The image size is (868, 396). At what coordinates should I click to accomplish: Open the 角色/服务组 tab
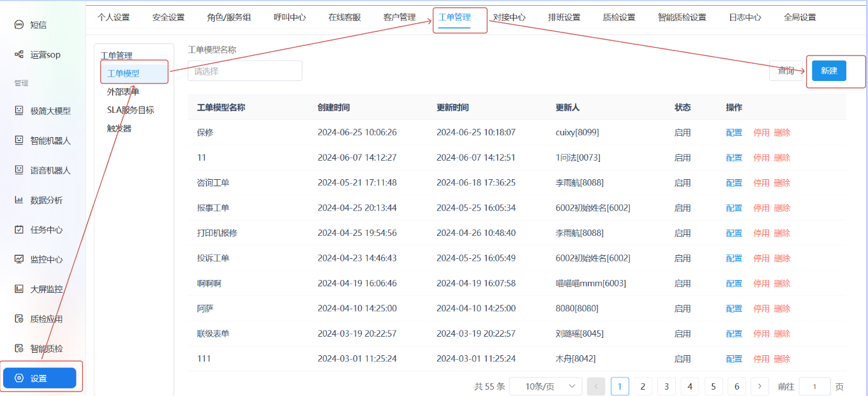[229, 17]
